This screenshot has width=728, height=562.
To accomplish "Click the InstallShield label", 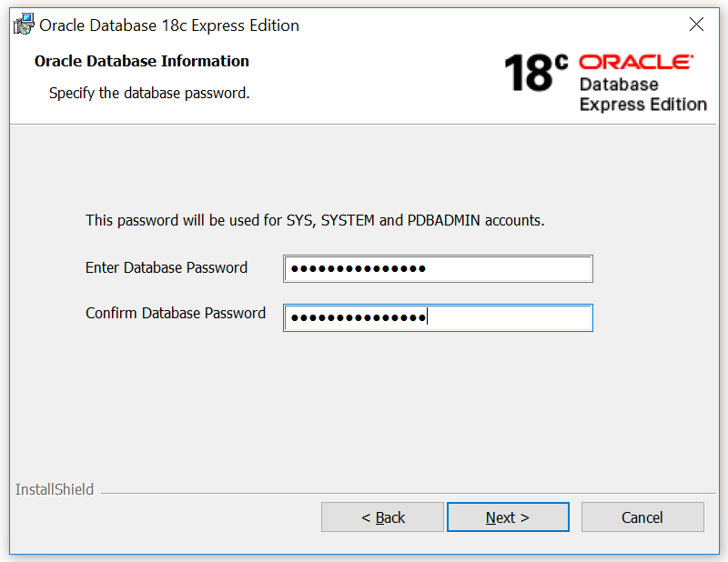I will 55,489.
